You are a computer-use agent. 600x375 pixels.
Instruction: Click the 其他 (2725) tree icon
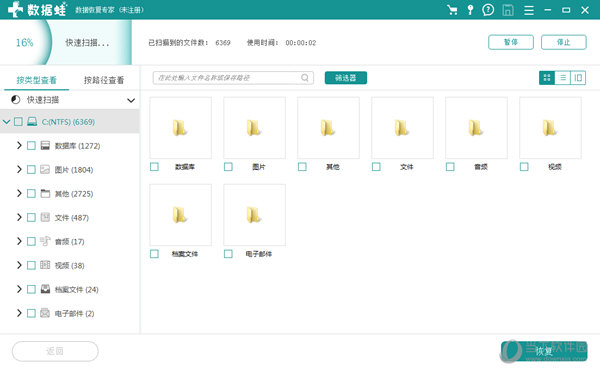(x=45, y=194)
